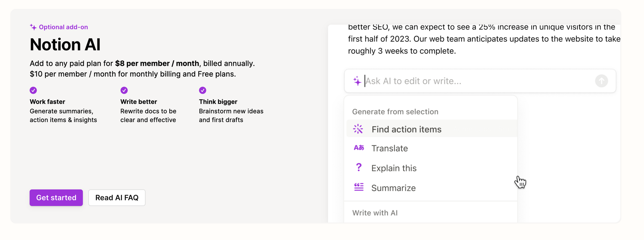
Task: Click the sparkle icon inside the AI prompt box
Action: pos(357,80)
